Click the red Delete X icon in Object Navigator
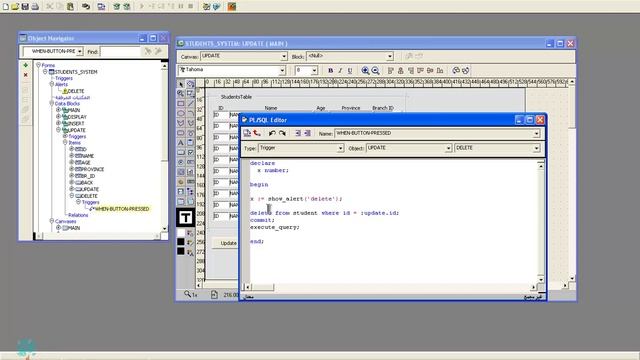Screen dimensions: 640x360 [x=26, y=75]
